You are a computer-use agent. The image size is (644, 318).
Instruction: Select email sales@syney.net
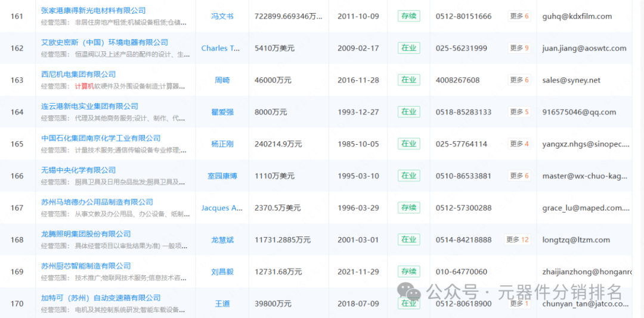(571, 80)
